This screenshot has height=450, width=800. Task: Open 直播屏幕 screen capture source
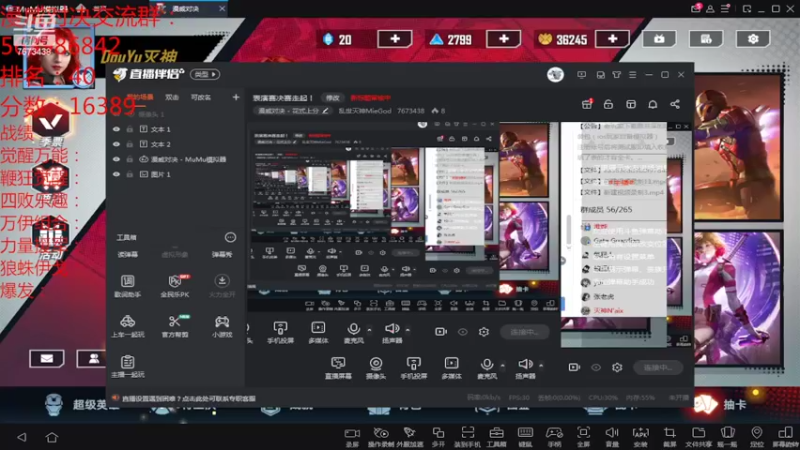click(338, 368)
